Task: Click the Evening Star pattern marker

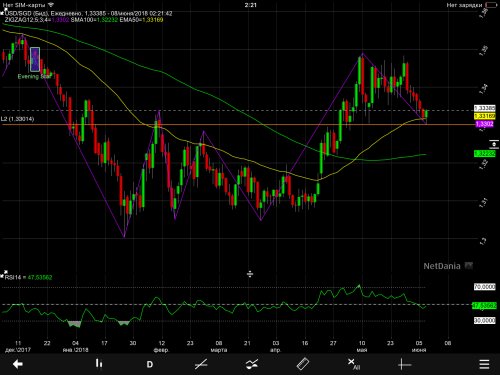Action: (x=35, y=60)
